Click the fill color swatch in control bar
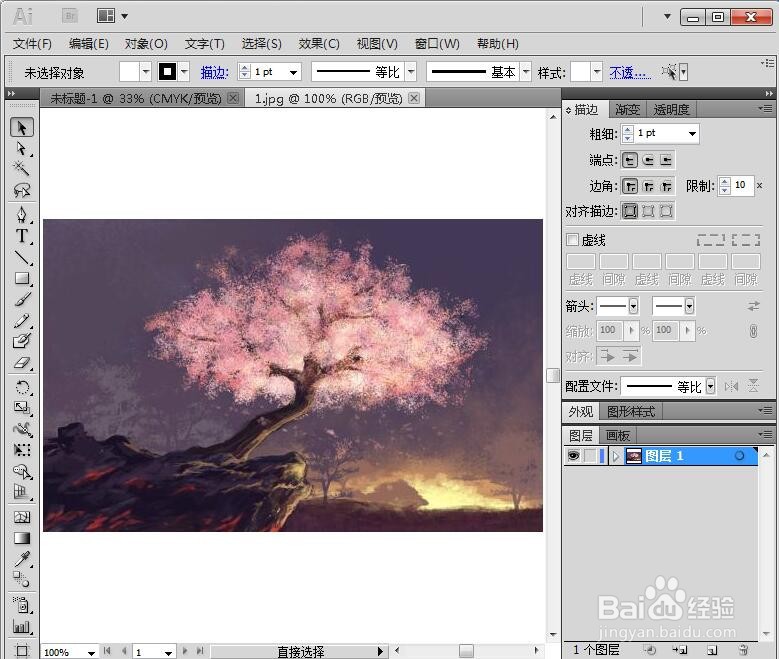The image size is (779, 659). point(130,72)
